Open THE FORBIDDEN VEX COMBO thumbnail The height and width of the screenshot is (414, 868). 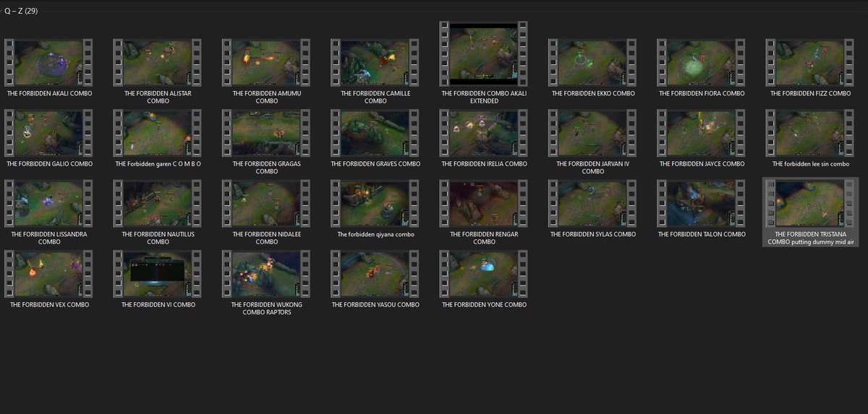coord(49,274)
